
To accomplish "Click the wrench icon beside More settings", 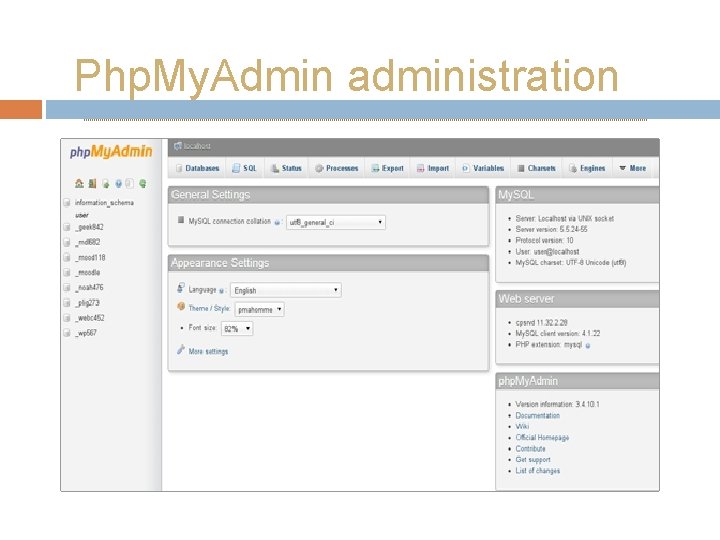I will (181, 350).
